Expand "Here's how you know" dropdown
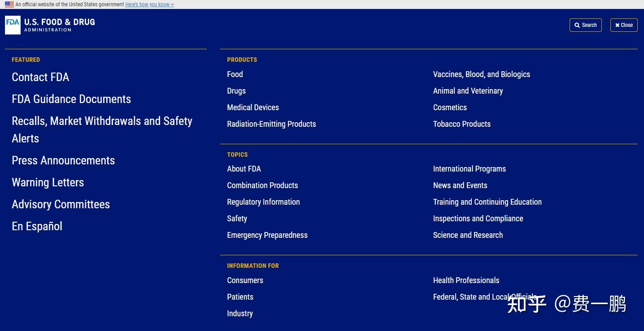Screen dimensions: 644x331 coord(149,4)
